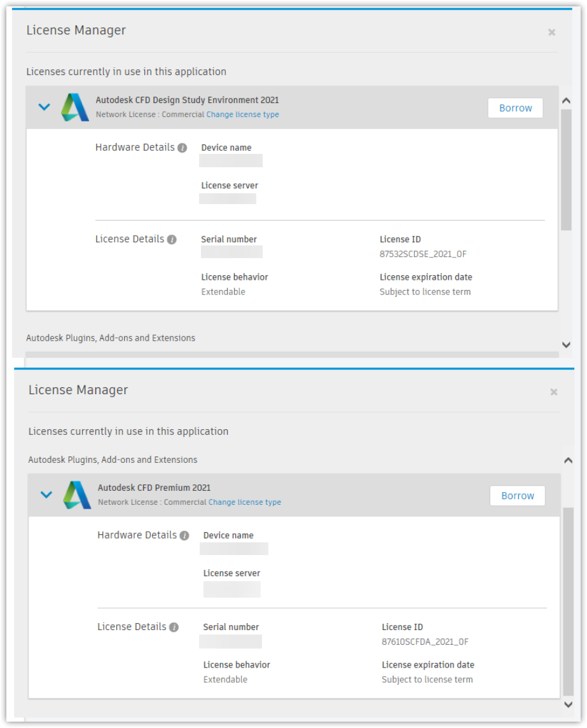The height and width of the screenshot is (728, 587).
Task: Select License ID text 87532SCDSE_2021_0F
Action: click(x=423, y=254)
